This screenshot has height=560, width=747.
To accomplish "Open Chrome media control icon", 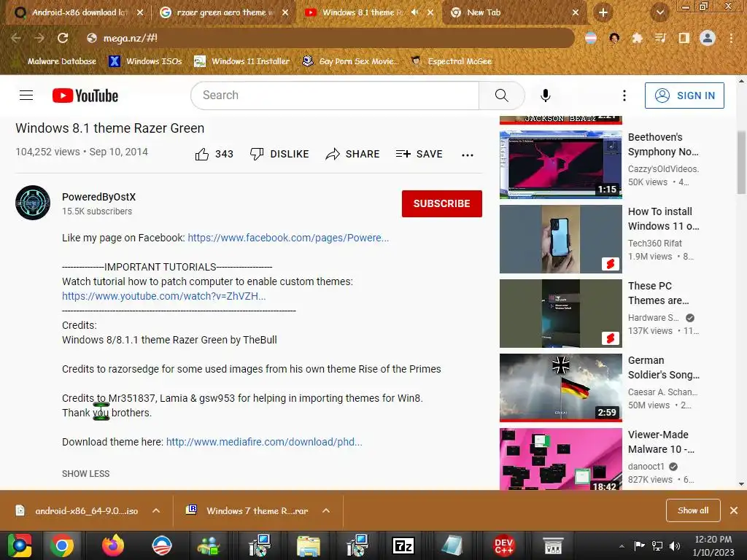I will 660,38.
